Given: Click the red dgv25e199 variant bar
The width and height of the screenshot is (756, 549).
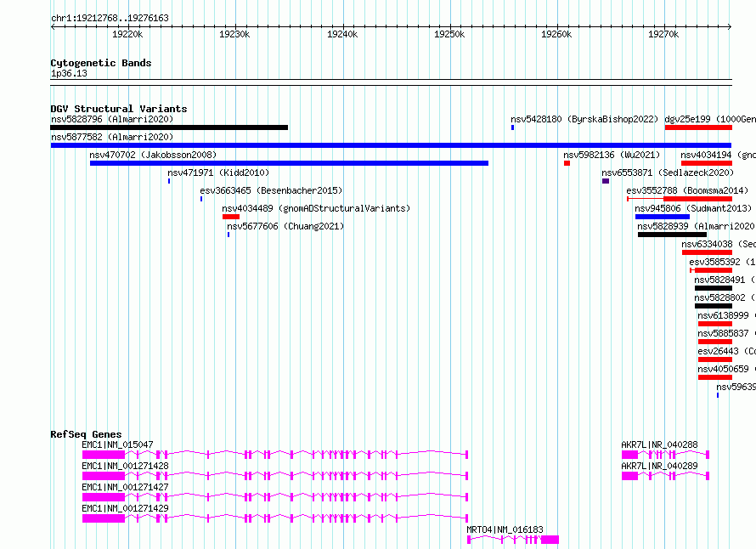Looking at the screenshot, I should 698,127.
